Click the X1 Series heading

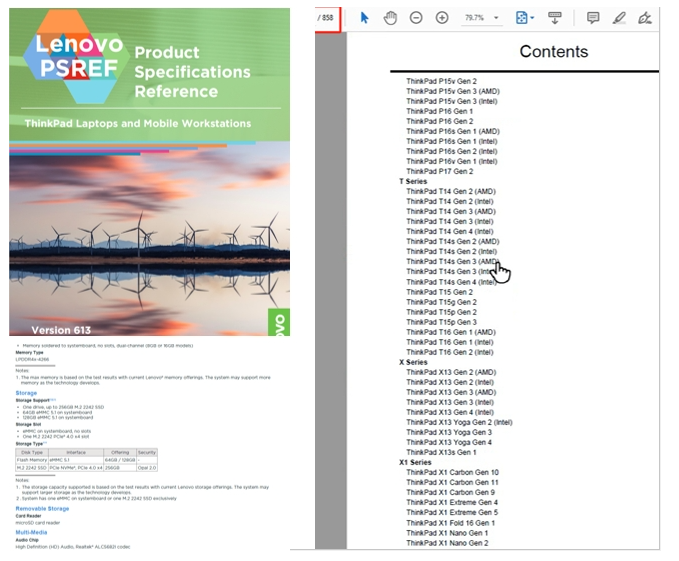[x=415, y=462]
